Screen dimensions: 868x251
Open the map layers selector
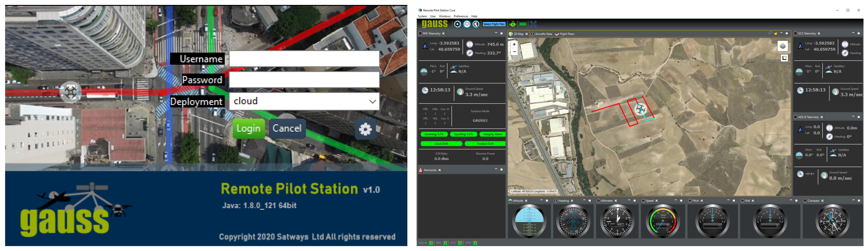pos(782,46)
